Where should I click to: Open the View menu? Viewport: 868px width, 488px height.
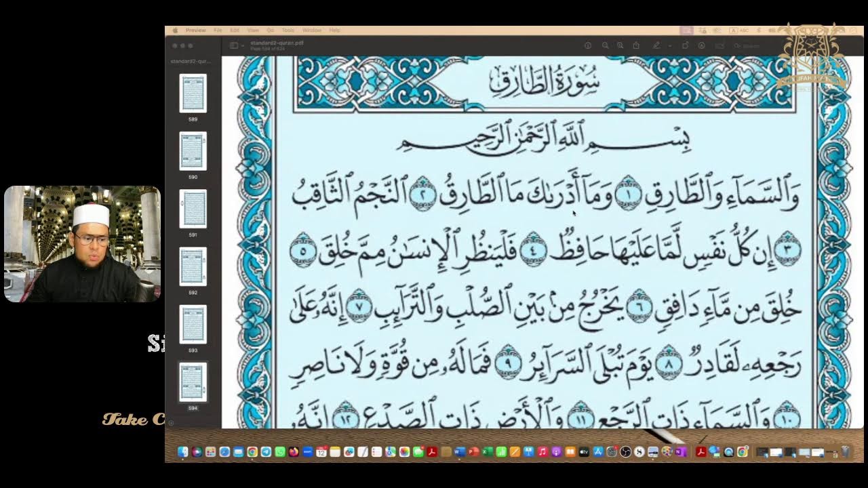(x=253, y=30)
